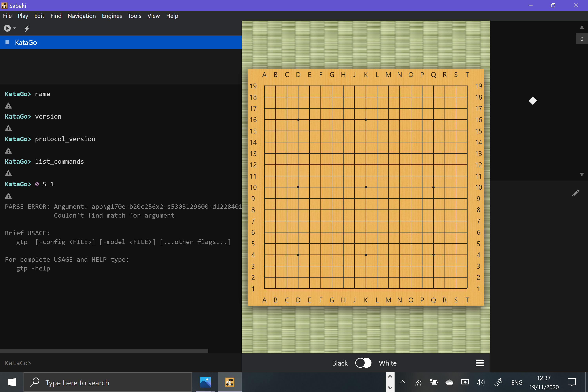This screenshot has height=392, width=588.
Task: Click the 'gtp -help' console text
Action: pos(33,268)
